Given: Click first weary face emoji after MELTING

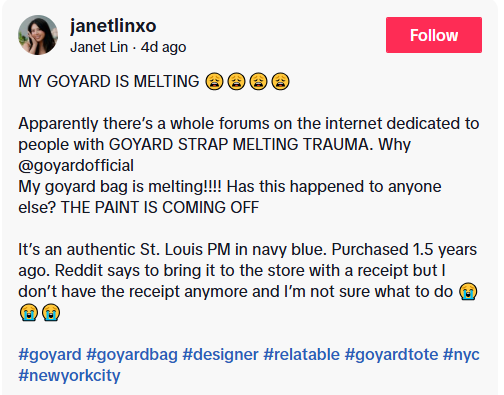Looking at the screenshot, I should (x=214, y=82).
